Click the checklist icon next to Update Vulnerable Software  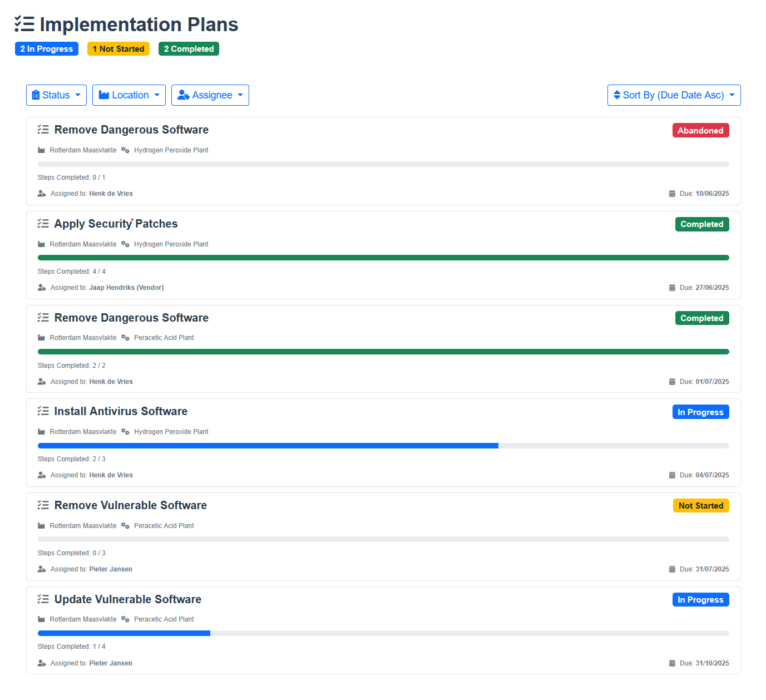pyautogui.click(x=43, y=599)
